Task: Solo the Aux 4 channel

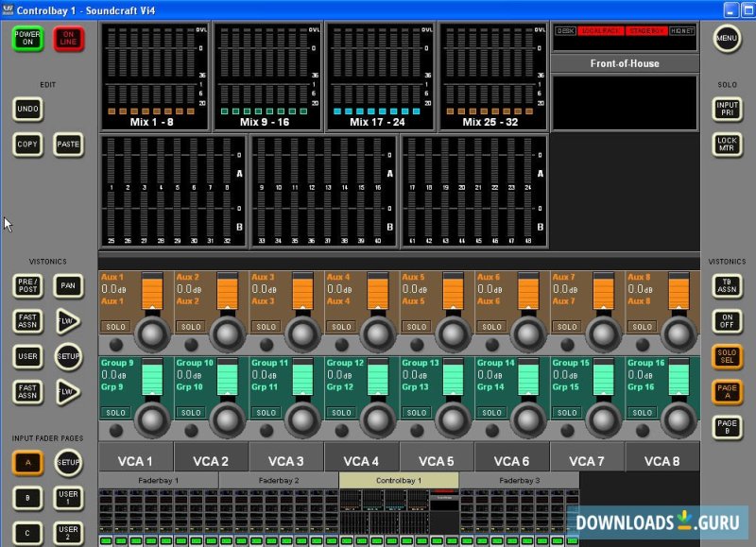Action: (341, 327)
